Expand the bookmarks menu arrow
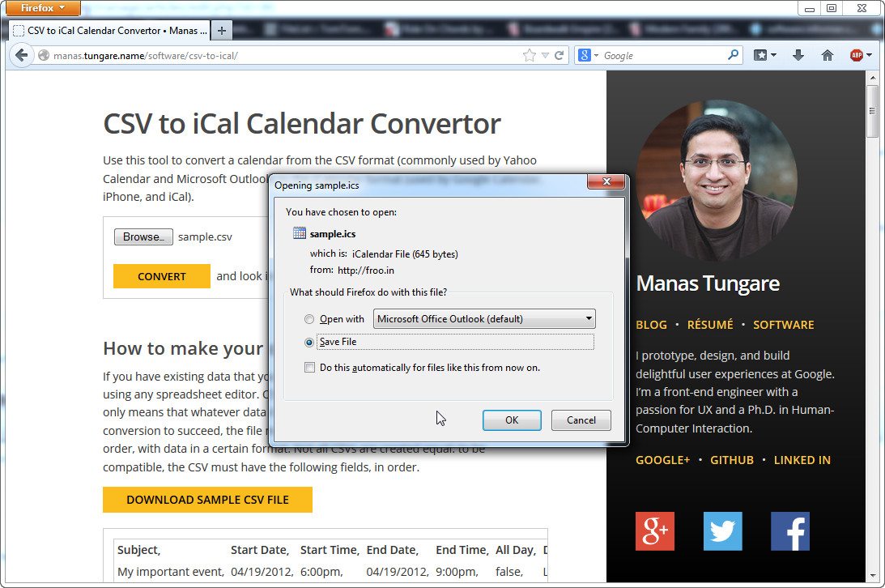This screenshot has height=588, width=885. pyautogui.click(x=773, y=55)
